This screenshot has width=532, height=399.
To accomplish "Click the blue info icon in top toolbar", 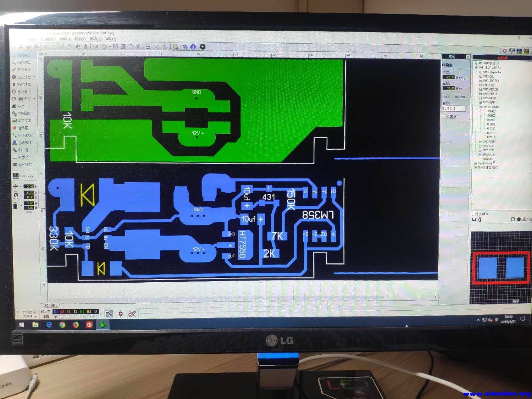I will (193, 47).
